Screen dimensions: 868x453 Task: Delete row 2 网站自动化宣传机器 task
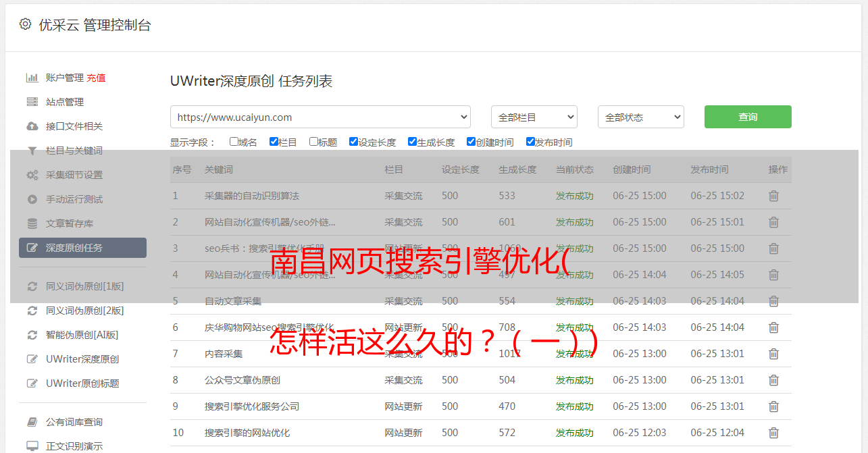(773, 222)
